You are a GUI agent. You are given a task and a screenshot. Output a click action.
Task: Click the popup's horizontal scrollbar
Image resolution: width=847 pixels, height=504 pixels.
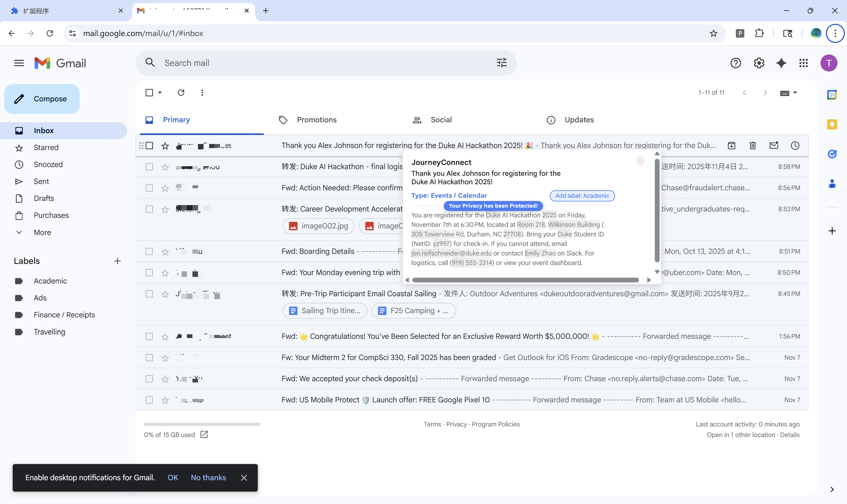(525, 280)
